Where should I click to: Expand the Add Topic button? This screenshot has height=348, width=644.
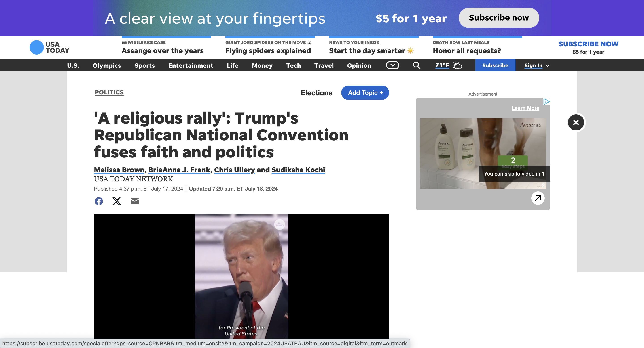point(365,92)
